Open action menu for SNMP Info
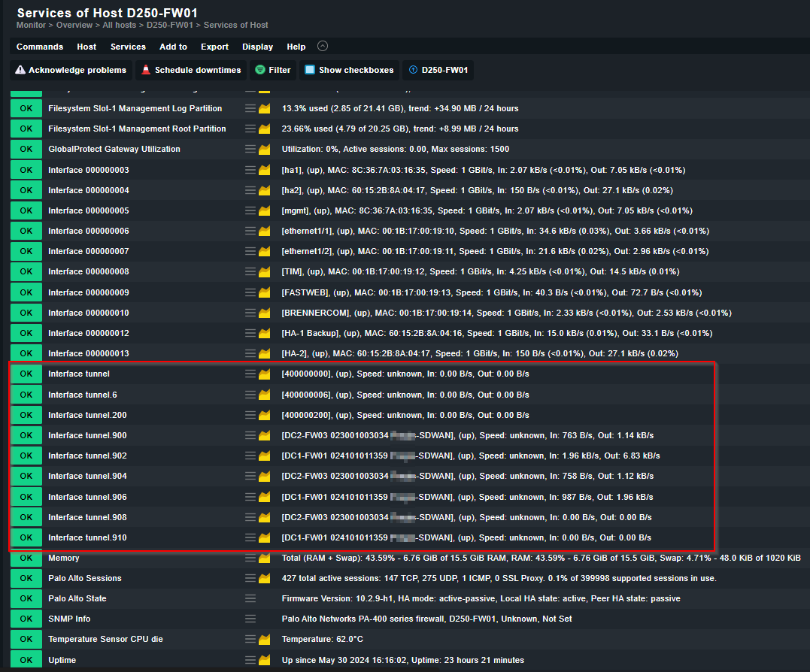The width and height of the screenshot is (810, 672). pos(250,619)
